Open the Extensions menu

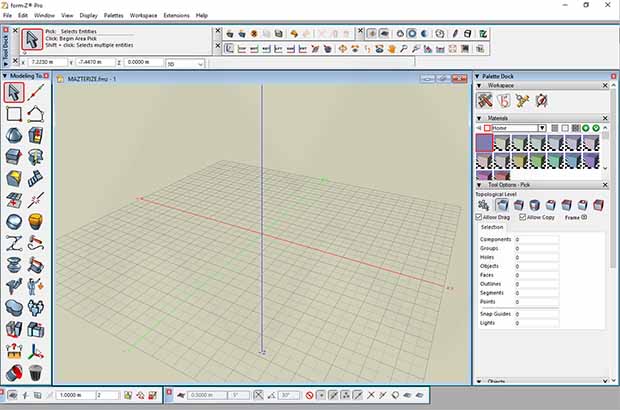(176, 15)
